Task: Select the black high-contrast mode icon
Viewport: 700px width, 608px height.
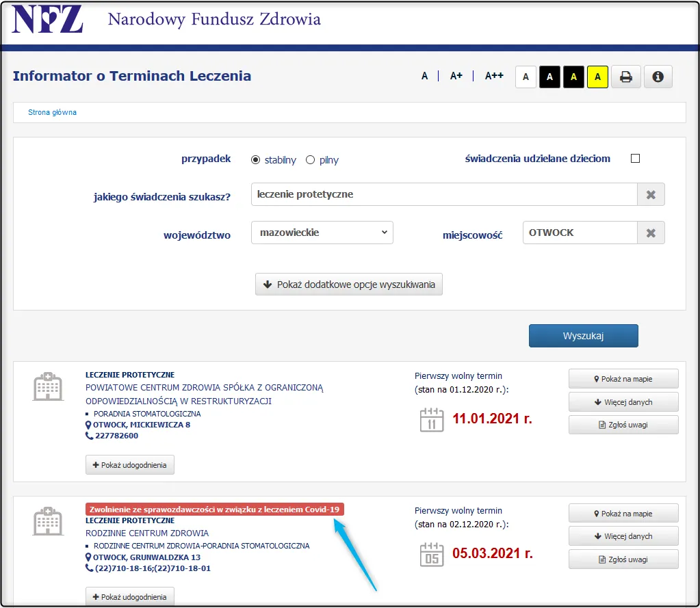Action: pos(549,77)
